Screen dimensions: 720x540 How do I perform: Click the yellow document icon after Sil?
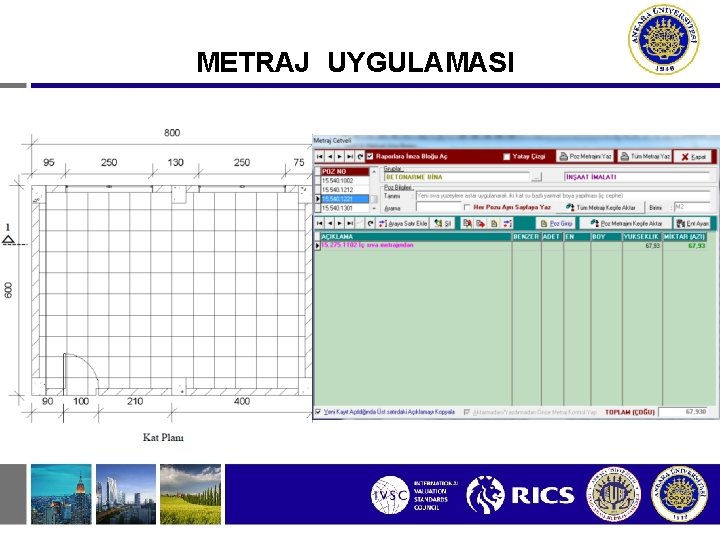[x=494, y=223]
